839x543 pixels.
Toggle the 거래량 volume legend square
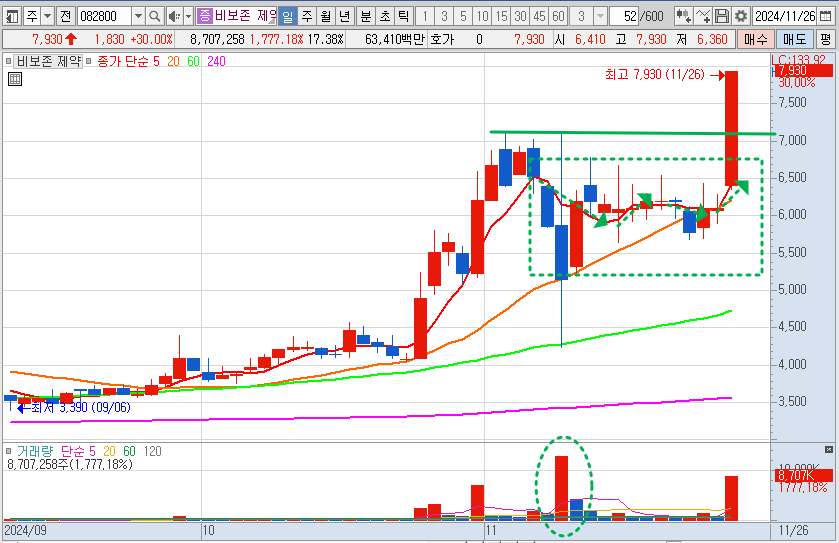(9, 452)
